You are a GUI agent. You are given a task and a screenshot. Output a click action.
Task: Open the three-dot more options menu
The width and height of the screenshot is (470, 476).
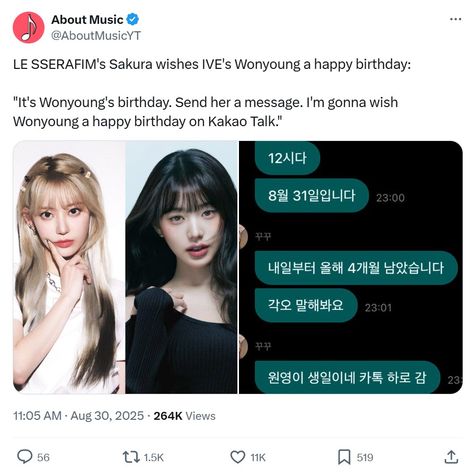[456, 19]
